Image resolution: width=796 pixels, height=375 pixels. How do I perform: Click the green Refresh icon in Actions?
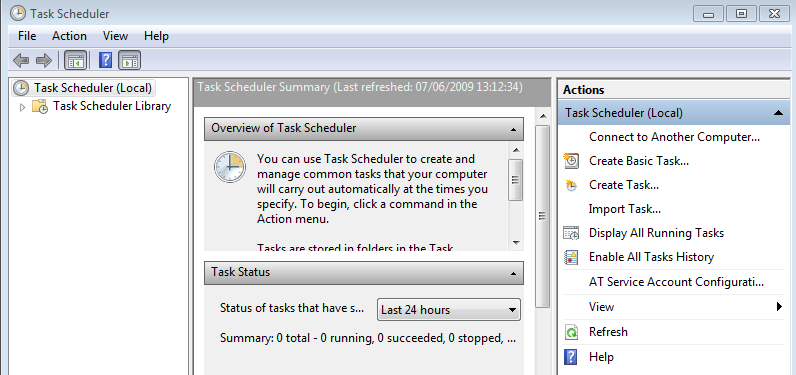pyautogui.click(x=571, y=332)
